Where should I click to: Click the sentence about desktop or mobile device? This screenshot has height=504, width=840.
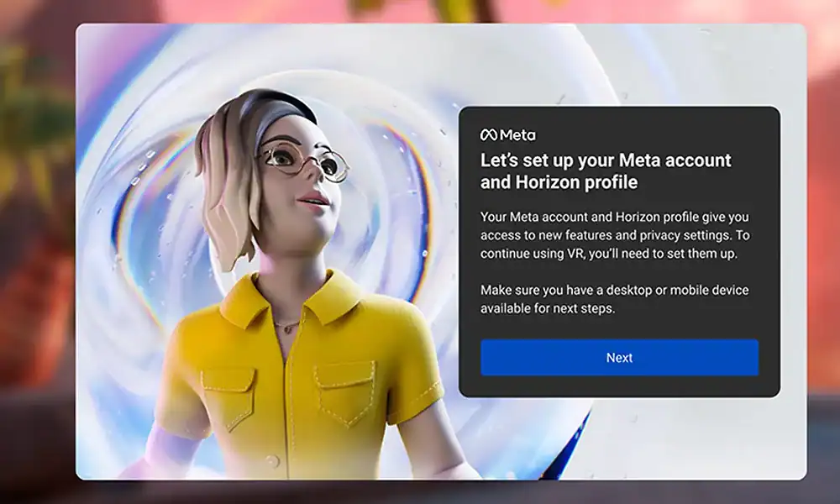click(x=617, y=301)
